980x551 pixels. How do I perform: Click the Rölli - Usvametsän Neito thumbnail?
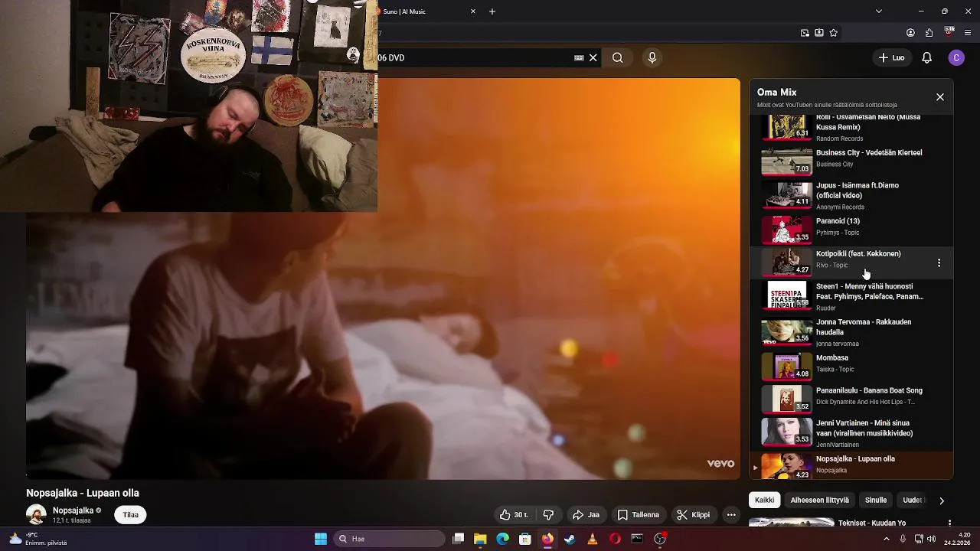pyautogui.click(x=786, y=127)
